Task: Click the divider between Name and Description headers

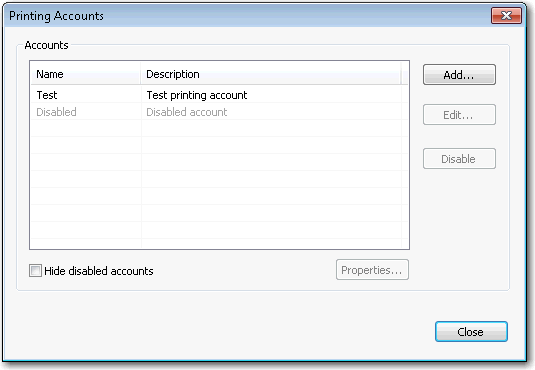Action: 141,74
